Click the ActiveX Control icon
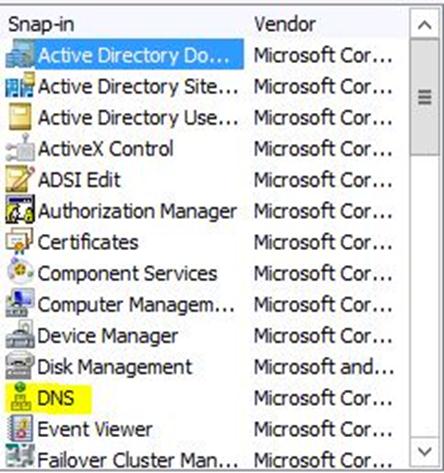 click(x=19, y=148)
